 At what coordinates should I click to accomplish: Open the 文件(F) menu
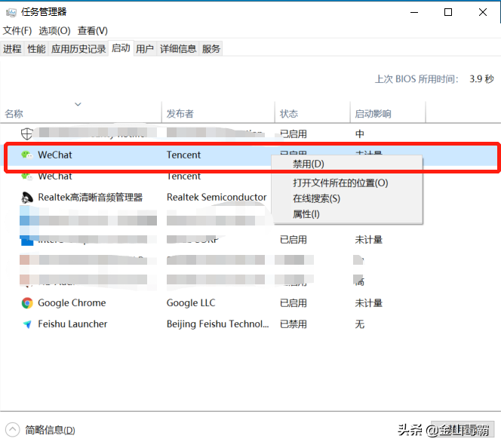[17, 31]
